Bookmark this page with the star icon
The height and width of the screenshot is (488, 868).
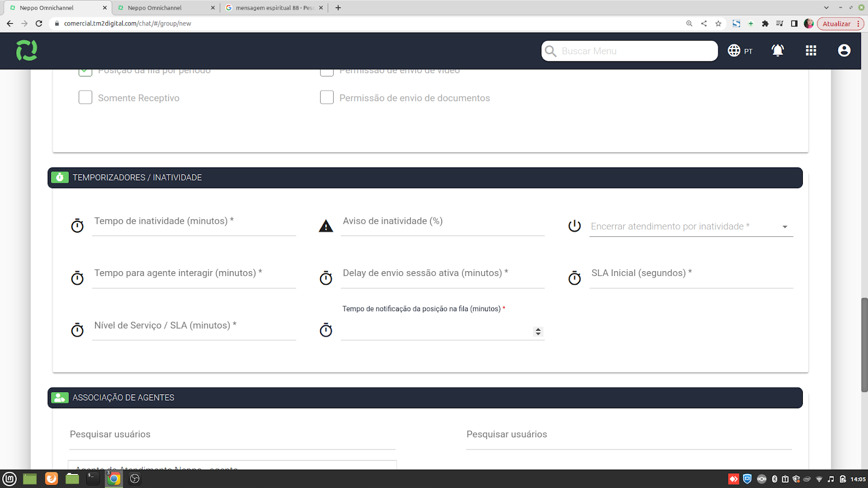click(718, 23)
